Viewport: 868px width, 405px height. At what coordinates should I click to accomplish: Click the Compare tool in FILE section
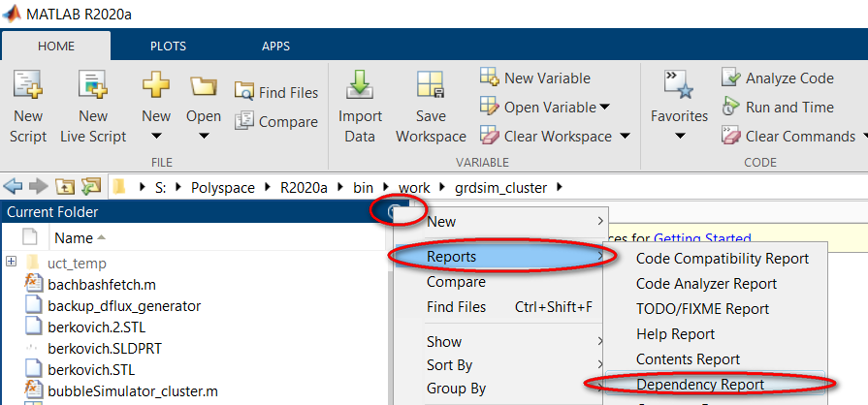point(275,121)
